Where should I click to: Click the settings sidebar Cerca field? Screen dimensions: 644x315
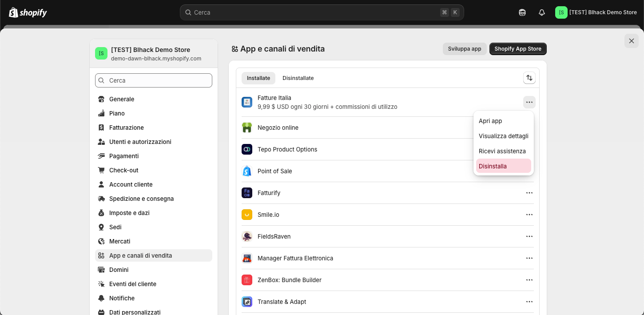[154, 80]
